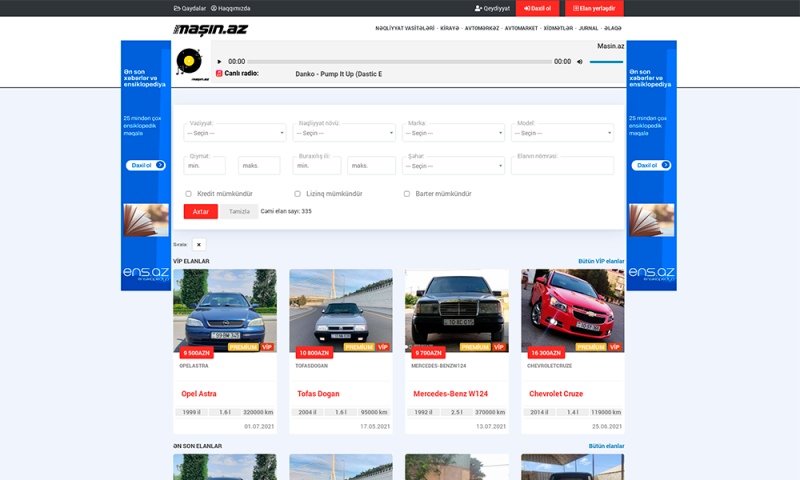Image resolution: width=800 pixels, height=480 pixels.
Task: Click PREMIUM badge on Opel Astra
Action: [243, 347]
